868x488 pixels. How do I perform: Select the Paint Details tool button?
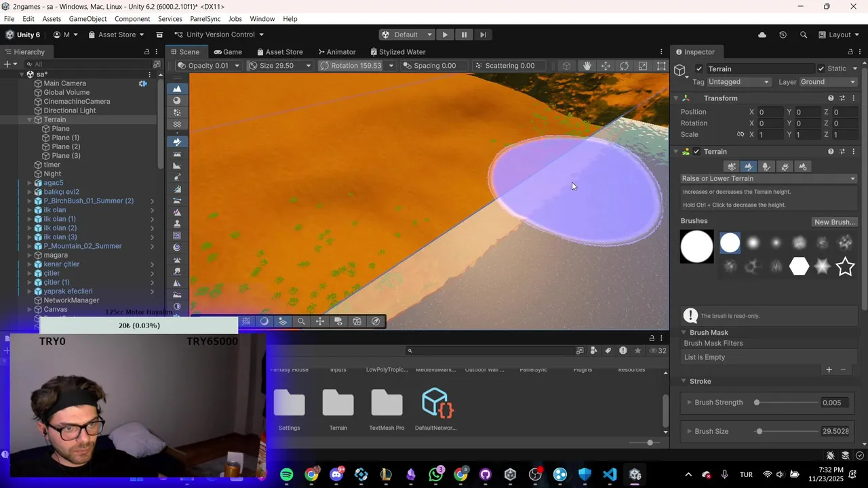(785, 167)
